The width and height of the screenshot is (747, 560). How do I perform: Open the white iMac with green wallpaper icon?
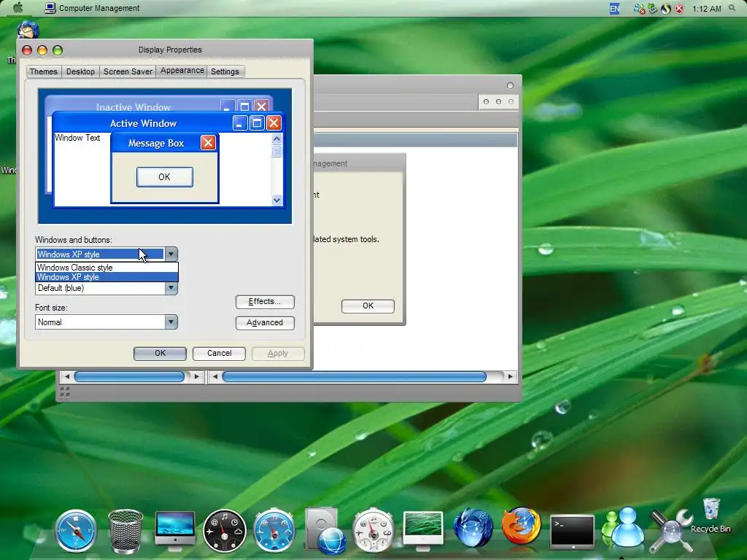(x=423, y=530)
